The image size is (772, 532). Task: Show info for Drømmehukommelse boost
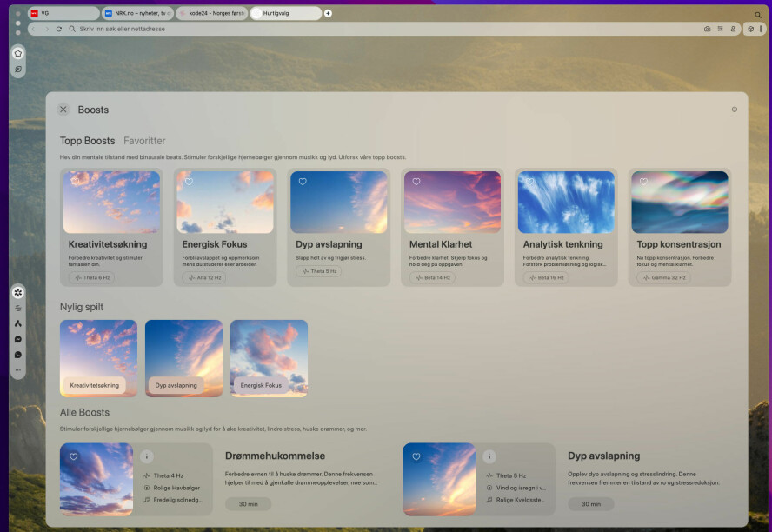point(146,456)
